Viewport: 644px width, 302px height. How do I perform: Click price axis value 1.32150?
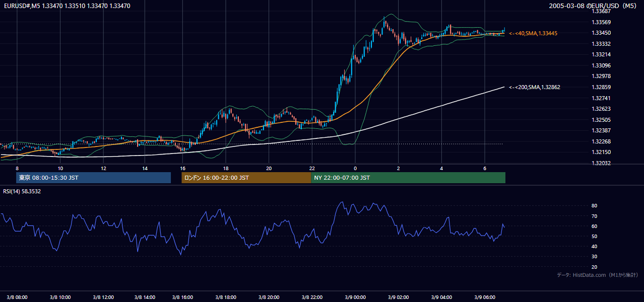[x=601, y=152]
